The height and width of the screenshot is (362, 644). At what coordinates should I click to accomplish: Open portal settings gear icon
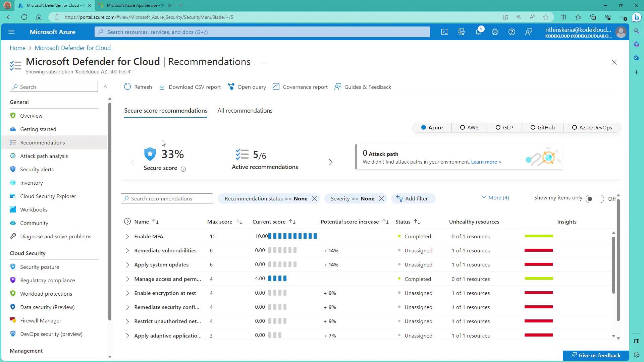coord(495,32)
